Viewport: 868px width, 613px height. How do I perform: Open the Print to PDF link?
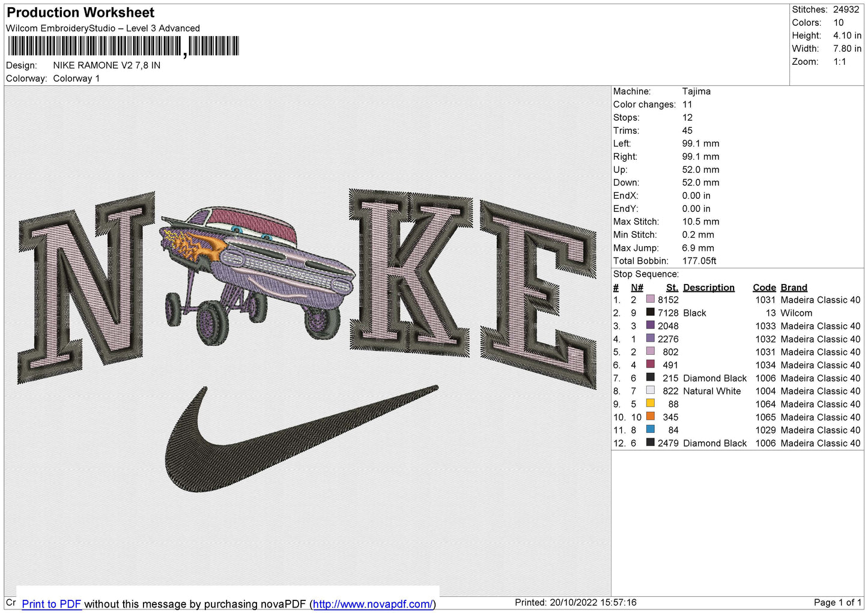(x=52, y=604)
